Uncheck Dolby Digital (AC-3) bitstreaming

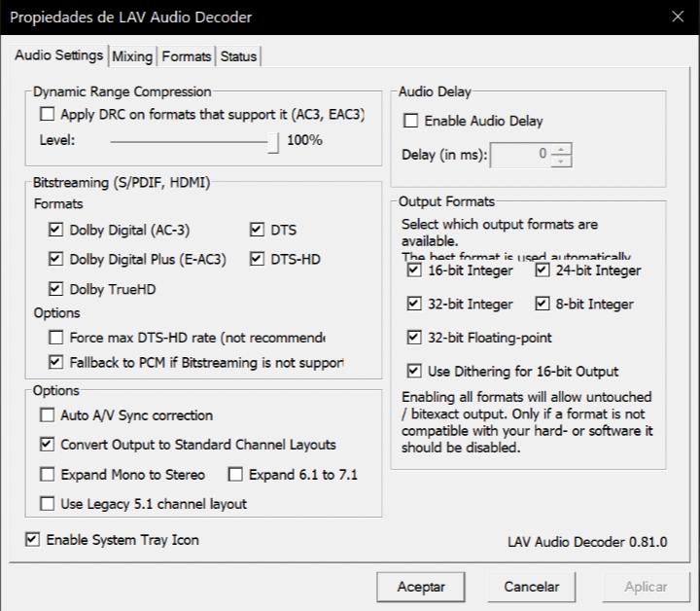pyautogui.click(x=55, y=231)
